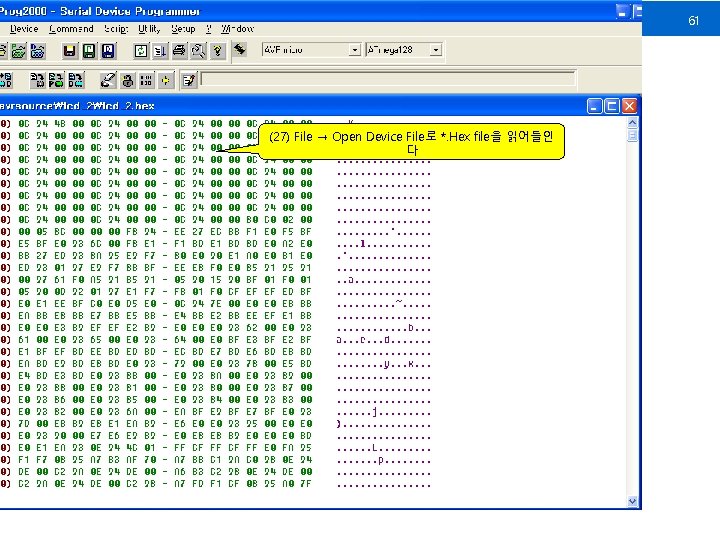Click the ASCII column text containing 'L'
Viewport: 720px width, 540px height.
click(384, 448)
